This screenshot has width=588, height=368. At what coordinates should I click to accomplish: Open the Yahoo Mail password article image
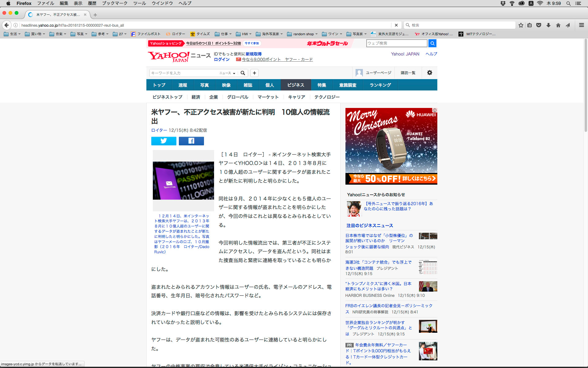tap(183, 181)
